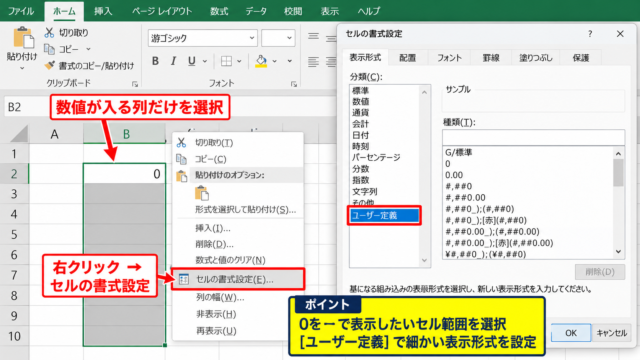Open the 保護 tab in format dialog

coord(581,58)
